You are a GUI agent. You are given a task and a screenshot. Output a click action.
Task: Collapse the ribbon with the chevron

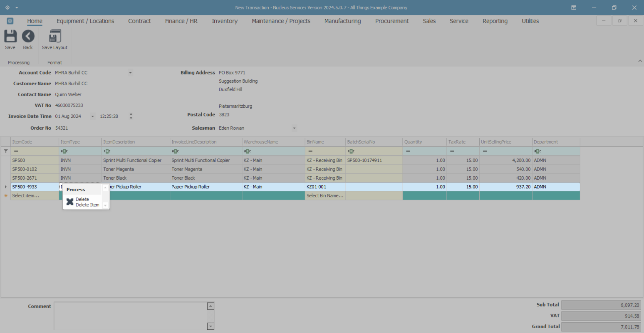tap(640, 61)
